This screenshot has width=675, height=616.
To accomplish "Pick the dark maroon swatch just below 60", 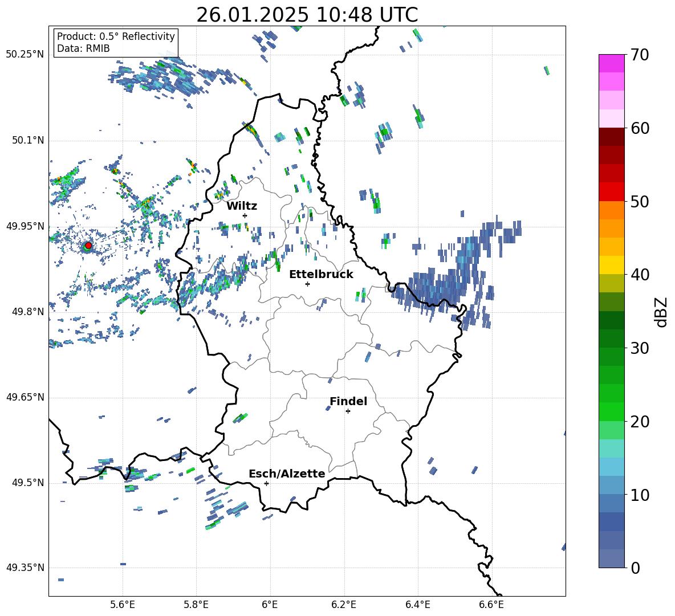I will (x=611, y=137).
